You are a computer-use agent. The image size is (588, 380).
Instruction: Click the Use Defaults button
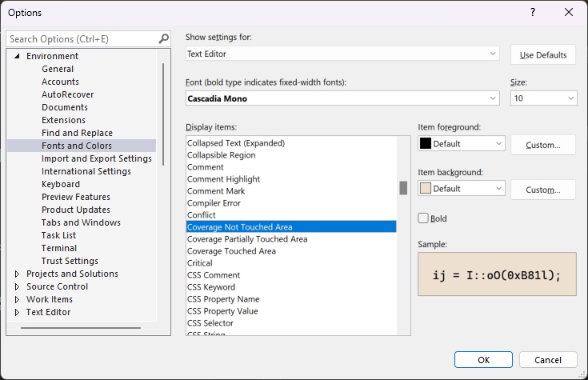[543, 55]
